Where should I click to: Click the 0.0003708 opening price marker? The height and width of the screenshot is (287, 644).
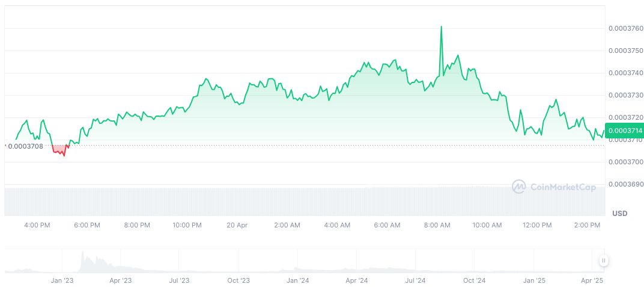point(25,146)
